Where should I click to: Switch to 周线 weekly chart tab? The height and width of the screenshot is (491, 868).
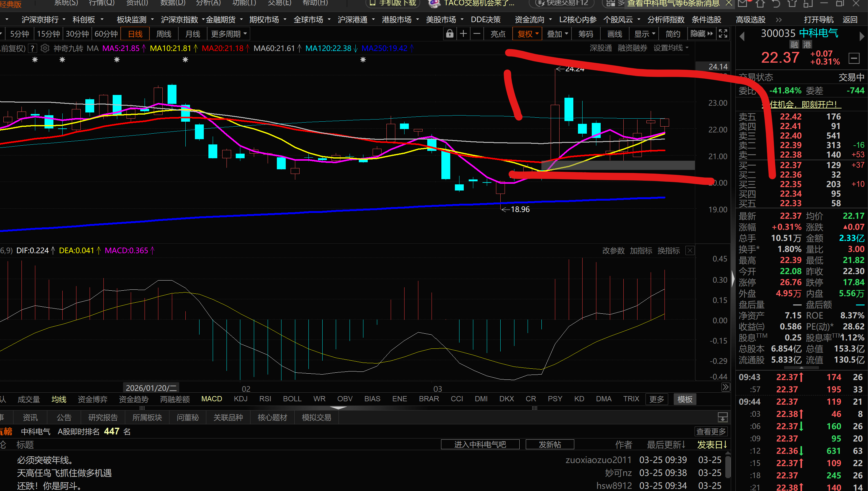coord(164,34)
